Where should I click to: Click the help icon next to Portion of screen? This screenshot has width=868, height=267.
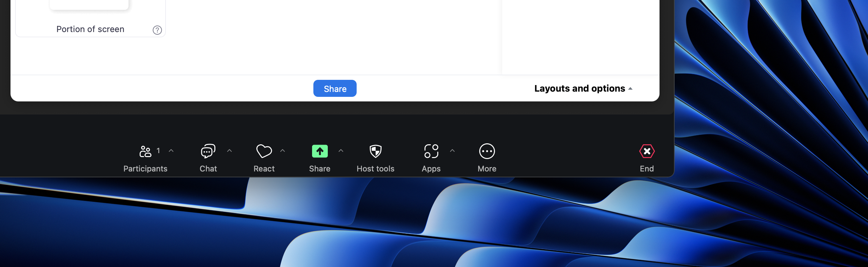157,30
